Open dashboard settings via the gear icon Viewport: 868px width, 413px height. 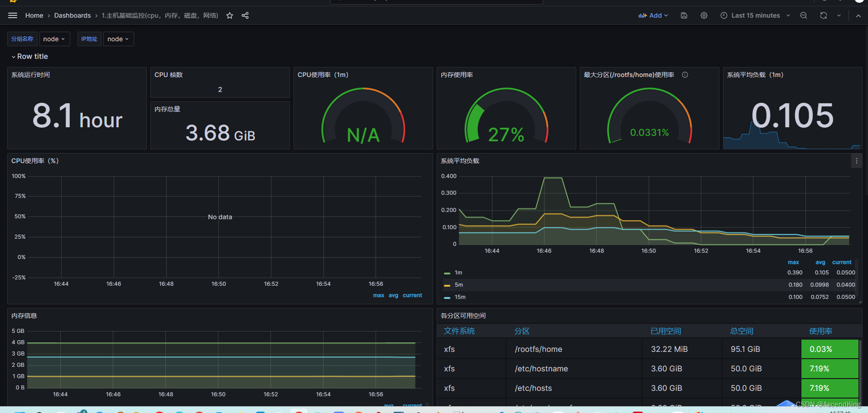(x=704, y=15)
